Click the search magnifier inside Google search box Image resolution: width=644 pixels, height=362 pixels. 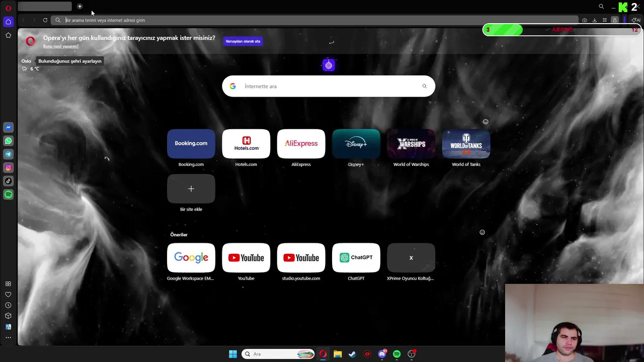[425, 86]
